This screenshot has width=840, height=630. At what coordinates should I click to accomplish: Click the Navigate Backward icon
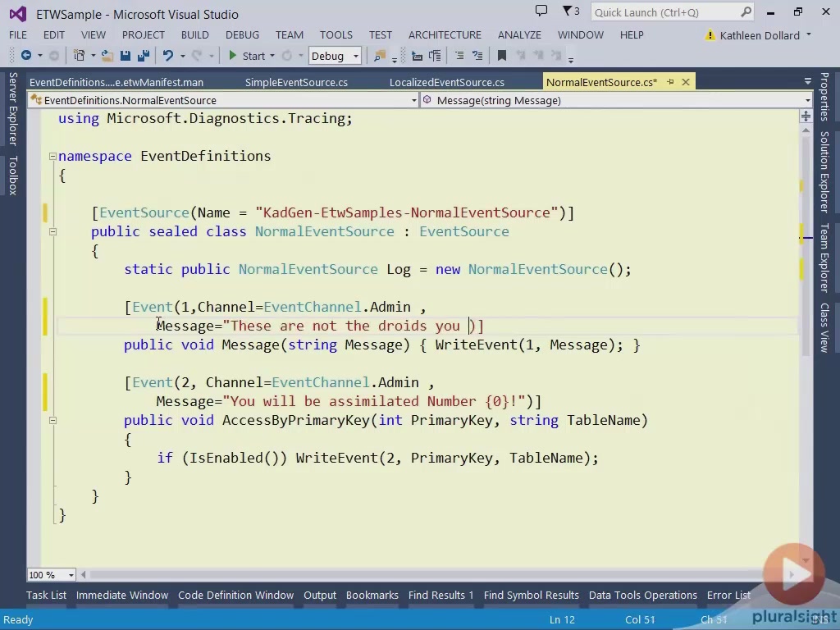tap(26, 56)
